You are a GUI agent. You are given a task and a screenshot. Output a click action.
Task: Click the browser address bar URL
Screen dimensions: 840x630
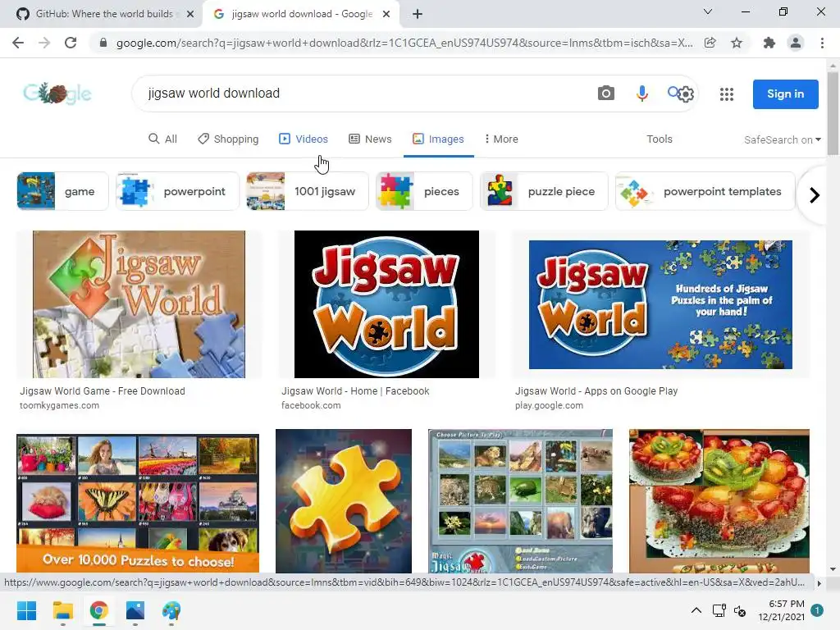[x=404, y=43]
